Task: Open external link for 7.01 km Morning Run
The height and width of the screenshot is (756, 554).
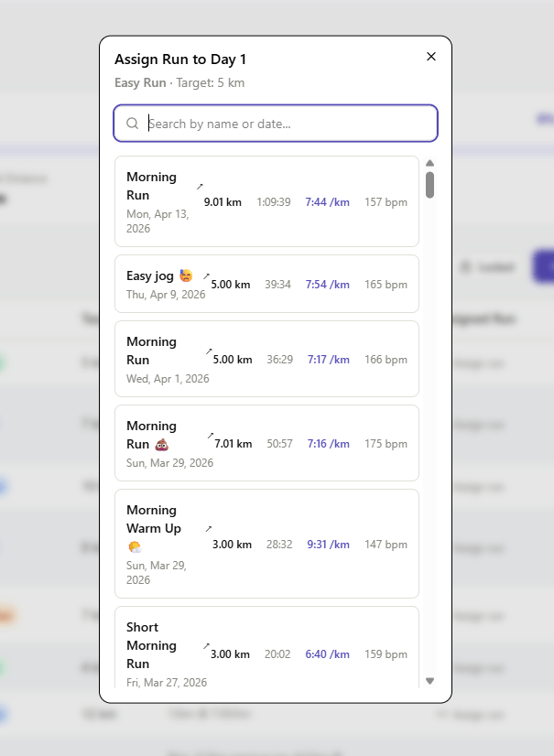Action: point(211,436)
